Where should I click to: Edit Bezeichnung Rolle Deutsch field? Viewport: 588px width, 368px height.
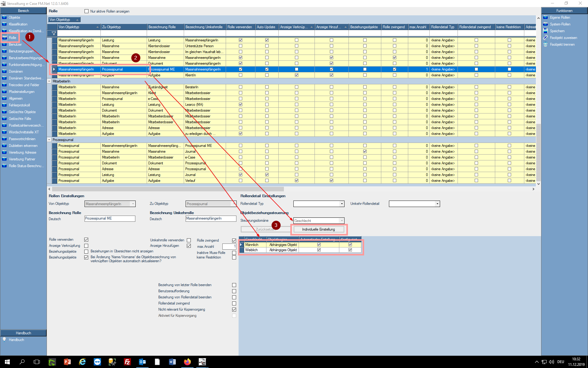tap(110, 219)
